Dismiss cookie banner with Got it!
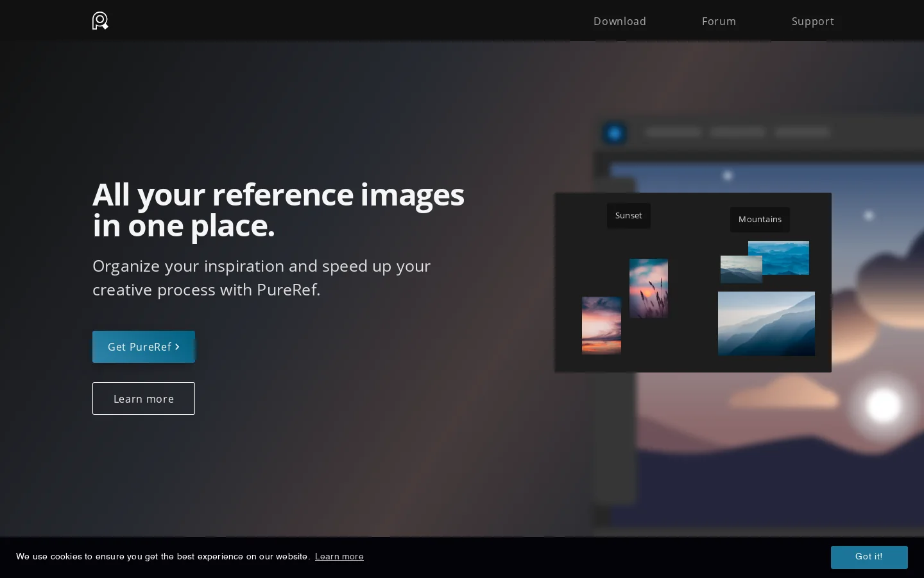924x578 pixels. [869, 557]
